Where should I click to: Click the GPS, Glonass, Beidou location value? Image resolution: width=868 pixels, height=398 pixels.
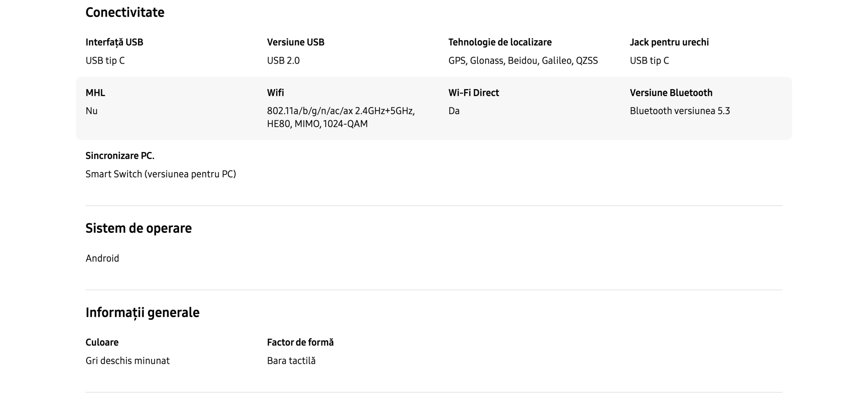[523, 61]
